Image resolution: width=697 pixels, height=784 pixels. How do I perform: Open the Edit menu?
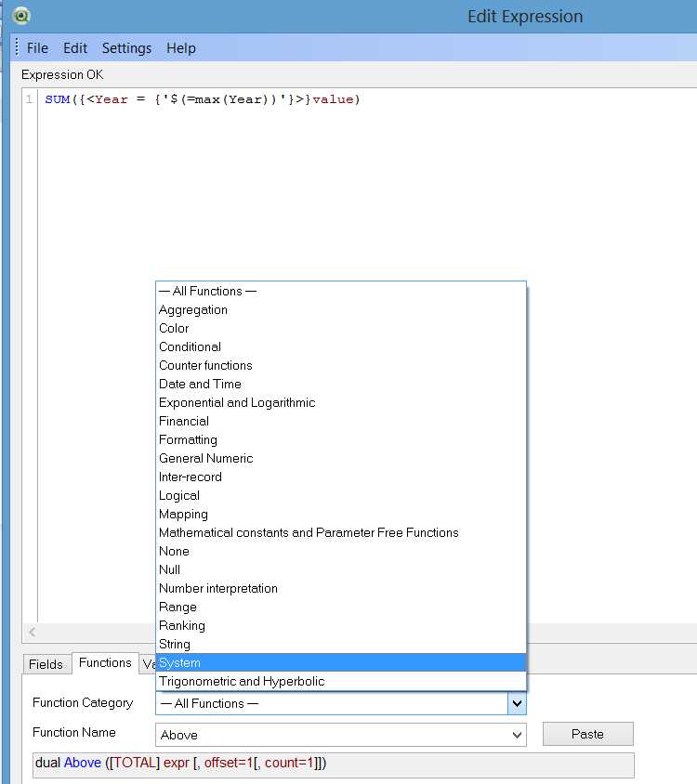(75, 48)
